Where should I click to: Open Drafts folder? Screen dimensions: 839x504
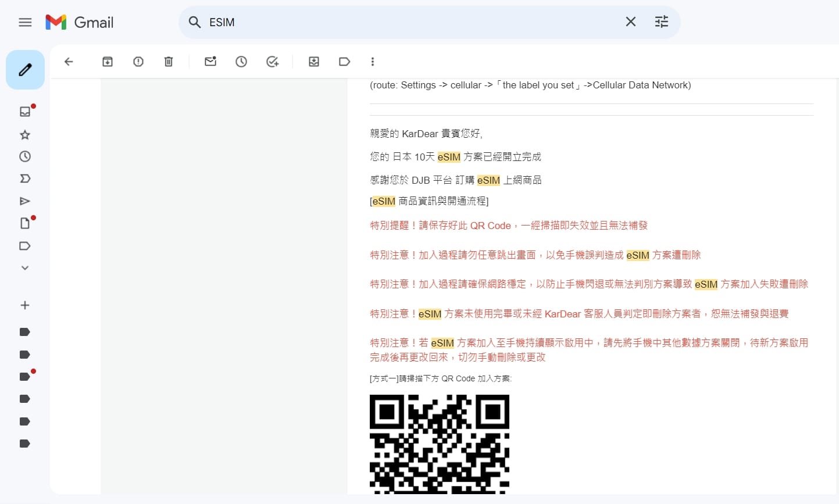[x=25, y=223]
